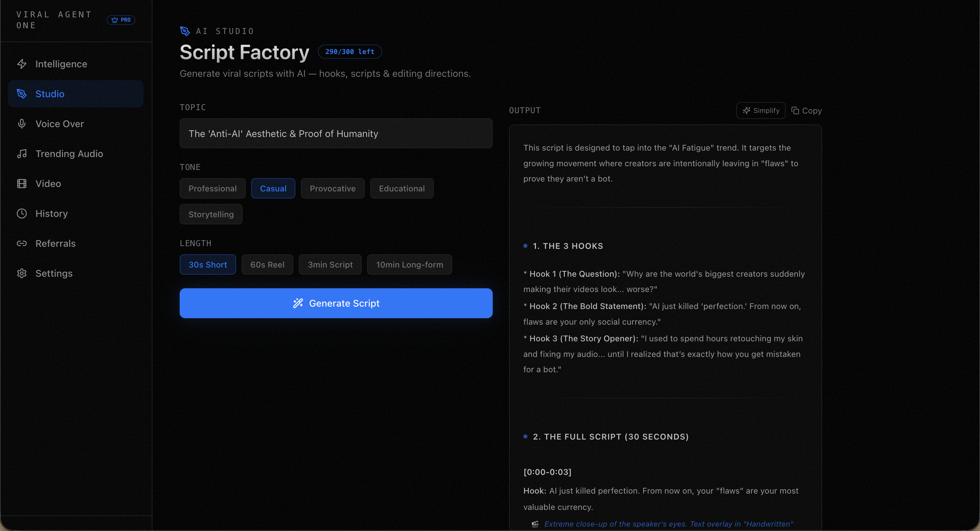This screenshot has height=531, width=980.
Task: Select the Provocative tone
Action: click(x=332, y=188)
